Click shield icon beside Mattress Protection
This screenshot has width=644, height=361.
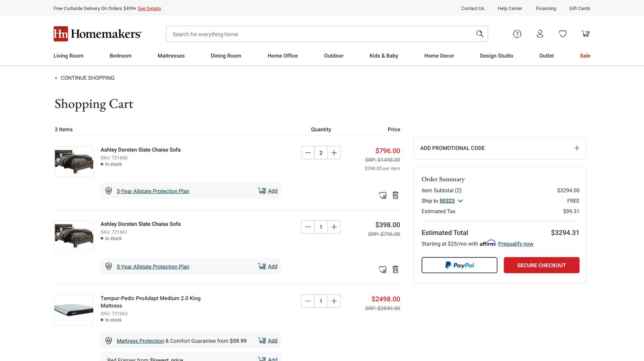point(109,340)
